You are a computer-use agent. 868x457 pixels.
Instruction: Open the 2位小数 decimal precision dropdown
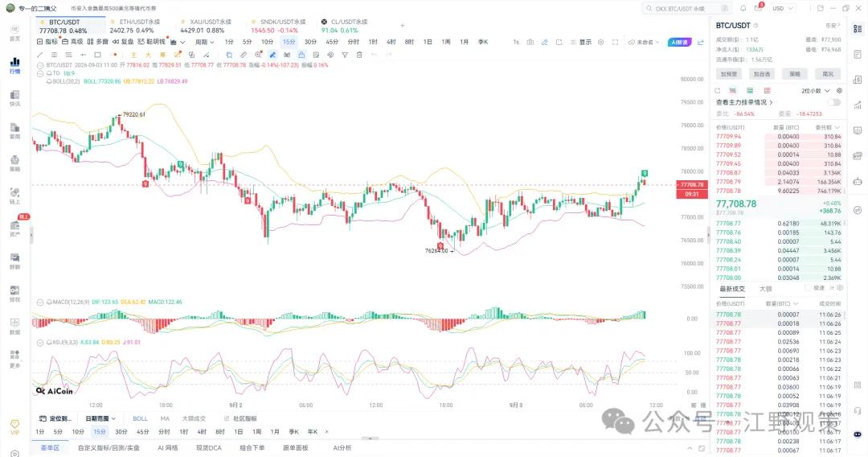pyautogui.click(x=816, y=90)
